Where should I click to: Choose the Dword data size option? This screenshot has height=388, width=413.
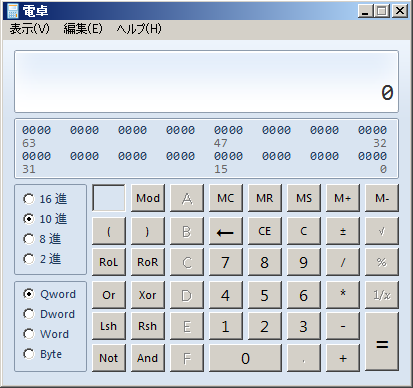[x=49, y=314]
